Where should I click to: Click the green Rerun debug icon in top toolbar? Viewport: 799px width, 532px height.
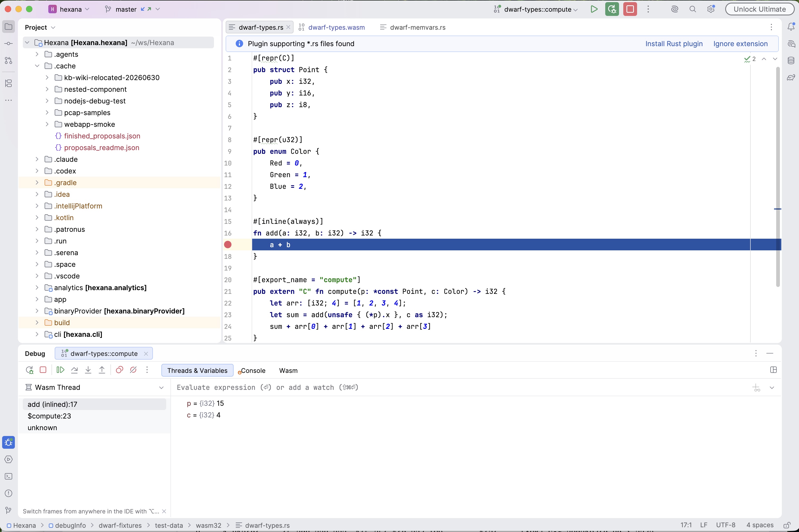point(612,9)
